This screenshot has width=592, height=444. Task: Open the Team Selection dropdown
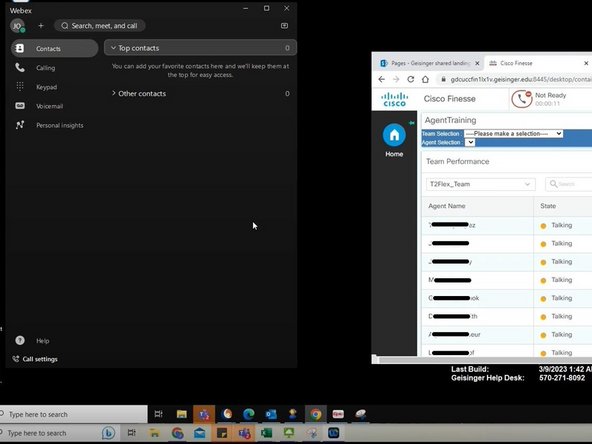tap(513, 134)
